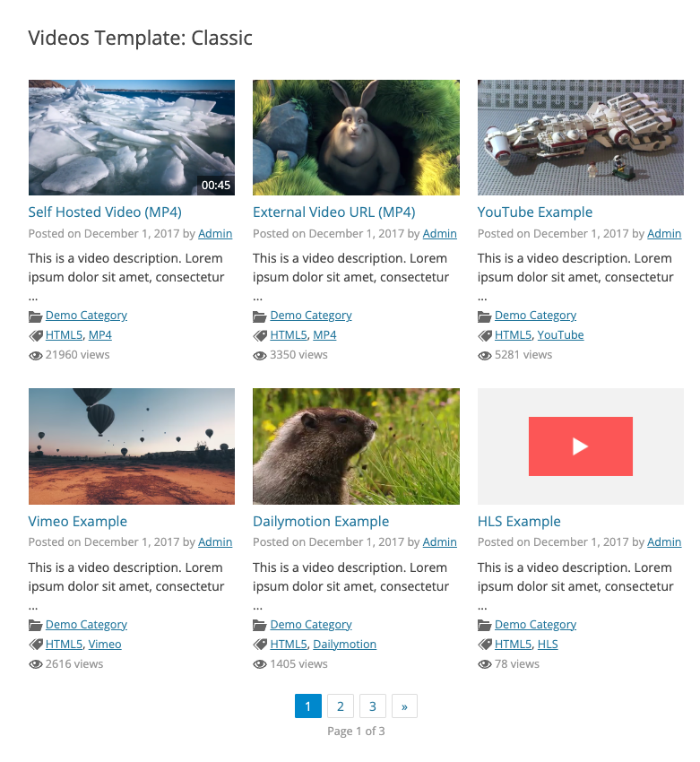700x762 pixels.
Task: Click folder icon under Vimeo Example
Action: click(x=35, y=626)
